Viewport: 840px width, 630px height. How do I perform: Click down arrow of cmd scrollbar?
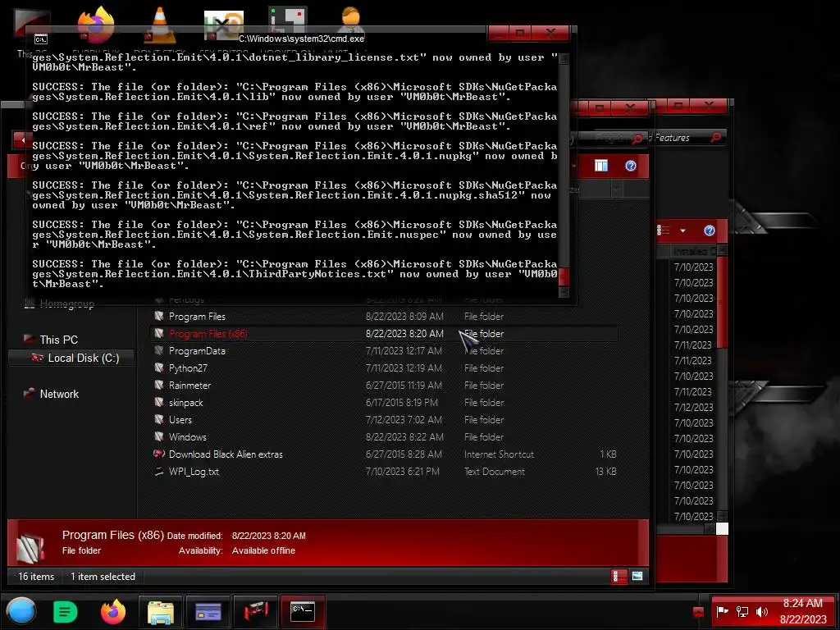point(564,292)
